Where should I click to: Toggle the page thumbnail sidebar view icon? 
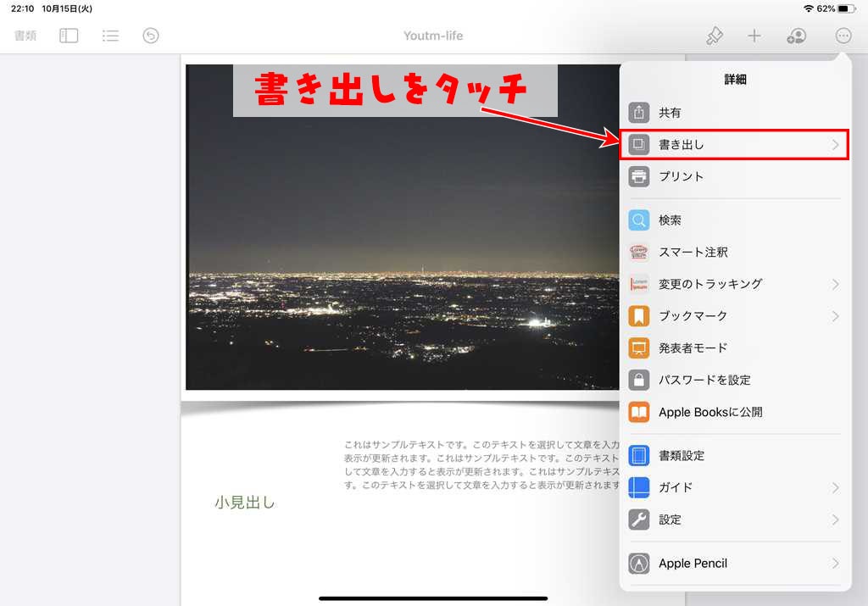click(x=69, y=36)
